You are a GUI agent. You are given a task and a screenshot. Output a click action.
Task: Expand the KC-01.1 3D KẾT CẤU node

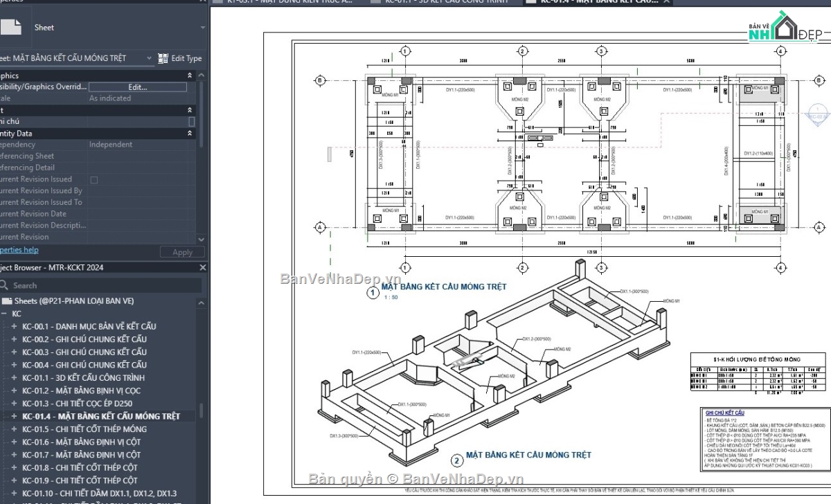14,378
